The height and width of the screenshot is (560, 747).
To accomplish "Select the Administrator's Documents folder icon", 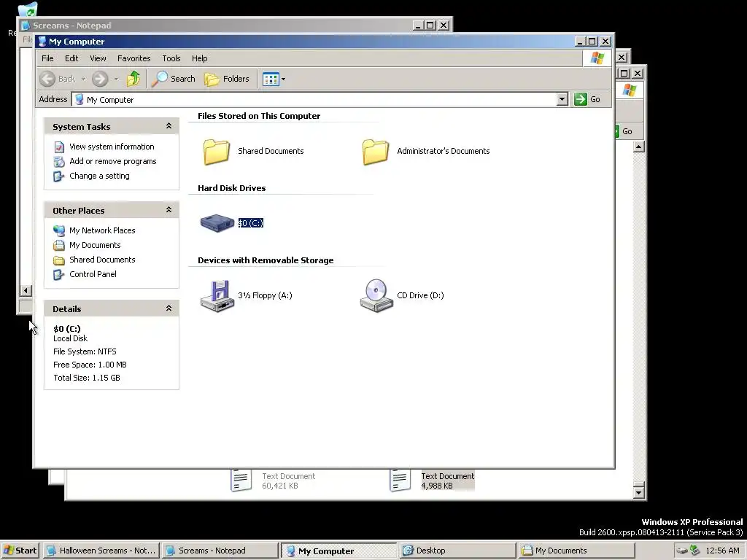I will click(x=376, y=152).
